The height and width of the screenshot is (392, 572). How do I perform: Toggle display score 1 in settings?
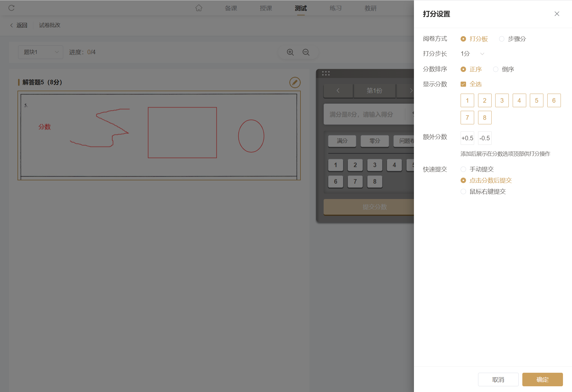point(467,101)
